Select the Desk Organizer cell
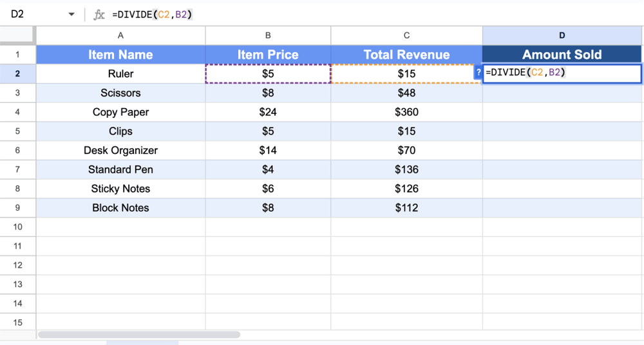The height and width of the screenshot is (345, 644). [x=120, y=151]
